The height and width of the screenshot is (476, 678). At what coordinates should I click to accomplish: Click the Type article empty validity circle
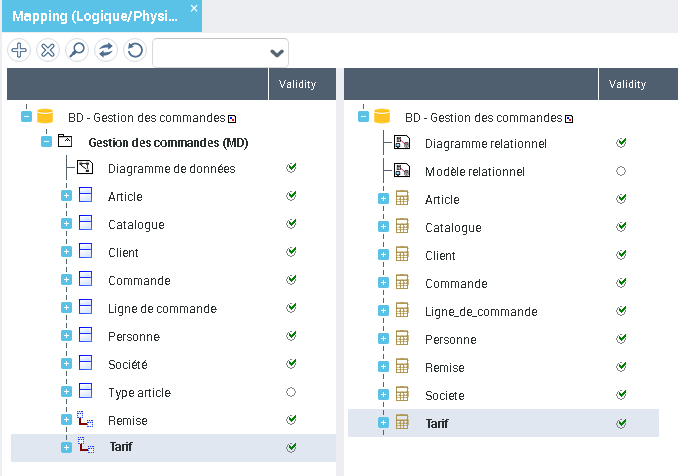point(291,392)
